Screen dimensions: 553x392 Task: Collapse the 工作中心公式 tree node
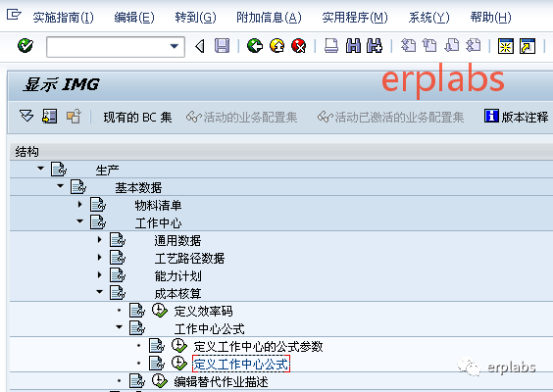click(120, 327)
